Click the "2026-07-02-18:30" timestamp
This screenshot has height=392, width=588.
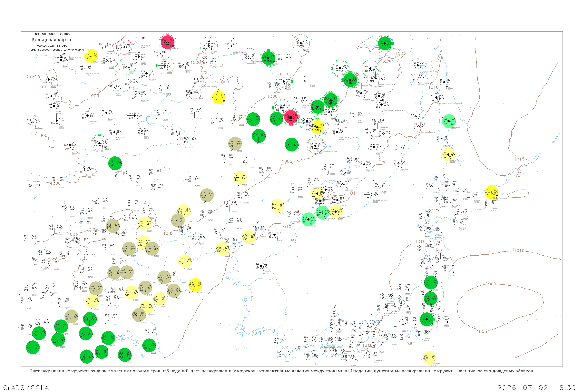click(536, 387)
